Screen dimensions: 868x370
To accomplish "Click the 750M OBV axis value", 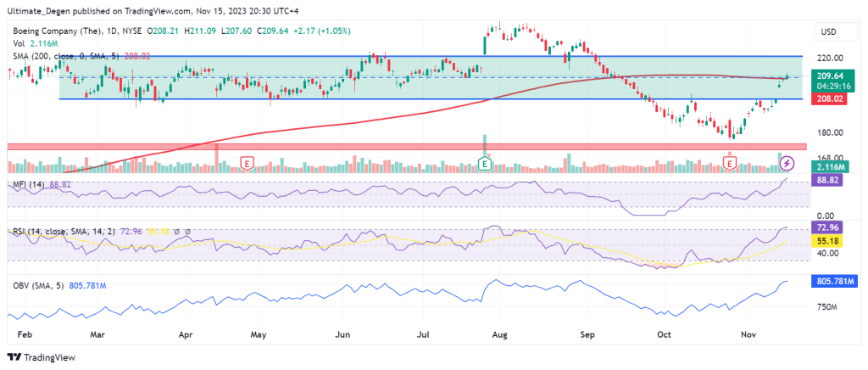I will (827, 306).
